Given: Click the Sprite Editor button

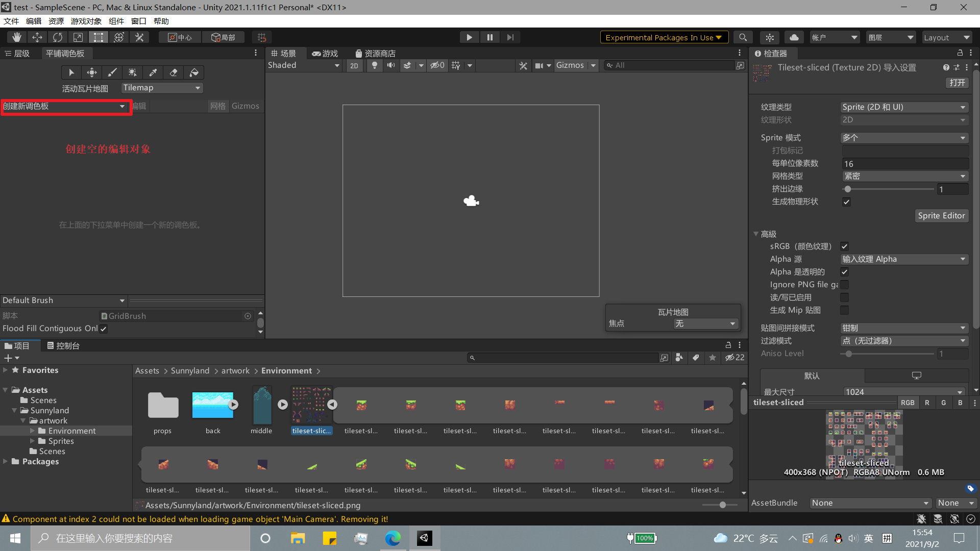Looking at the screenshot, I should click(x=940, y=215).
